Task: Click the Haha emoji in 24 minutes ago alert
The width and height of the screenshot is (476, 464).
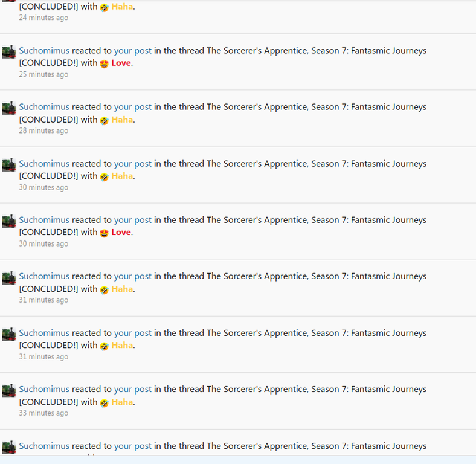Action: click(104, 8)
